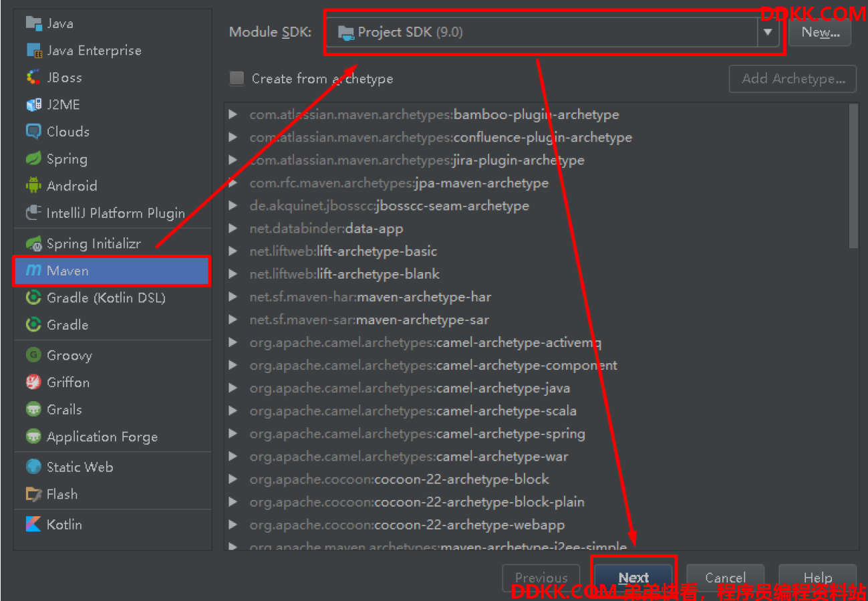Select the Kotlin icon
Screen dimensions: 868x601
(x=33, y=524)
